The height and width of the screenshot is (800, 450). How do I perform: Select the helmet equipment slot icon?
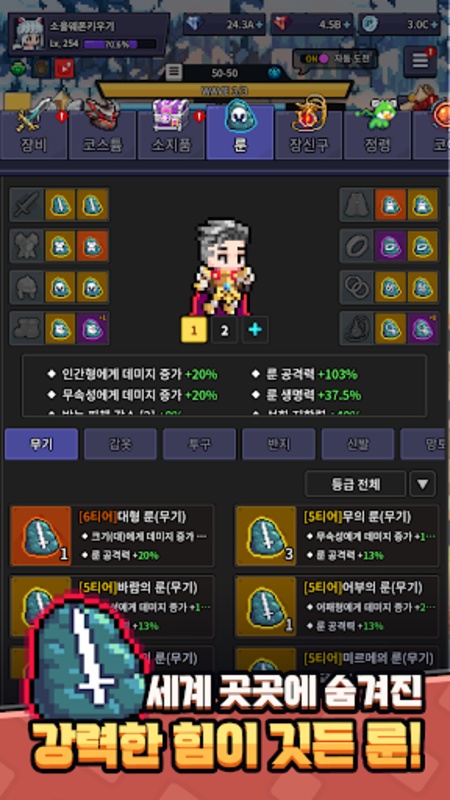[x=27, y=287]
